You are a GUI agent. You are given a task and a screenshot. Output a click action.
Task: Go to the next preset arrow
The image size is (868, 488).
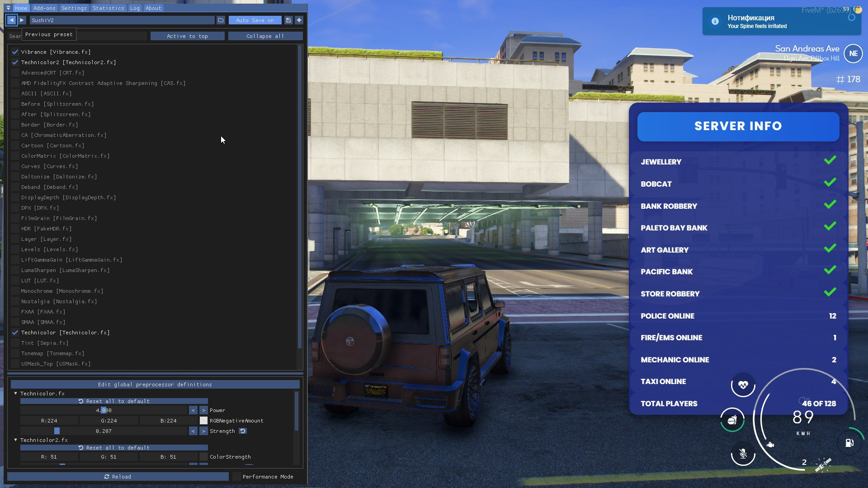click(x=22, y=20)
